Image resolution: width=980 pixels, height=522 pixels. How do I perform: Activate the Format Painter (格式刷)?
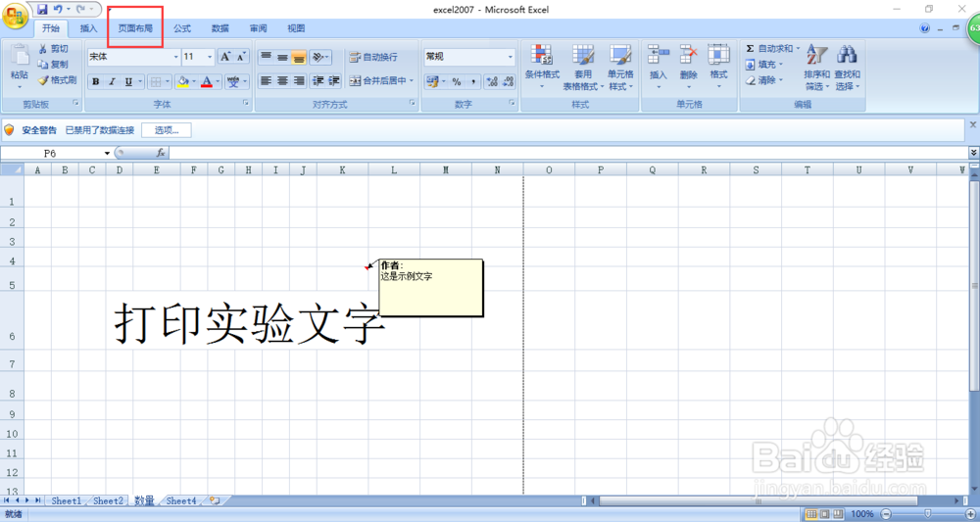(58, 80)
